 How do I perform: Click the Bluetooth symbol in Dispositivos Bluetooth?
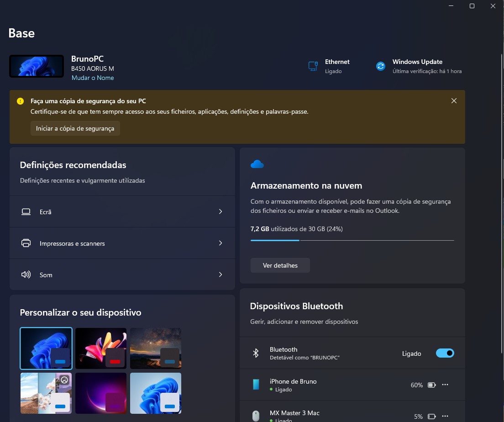click(x=256, y=353)
